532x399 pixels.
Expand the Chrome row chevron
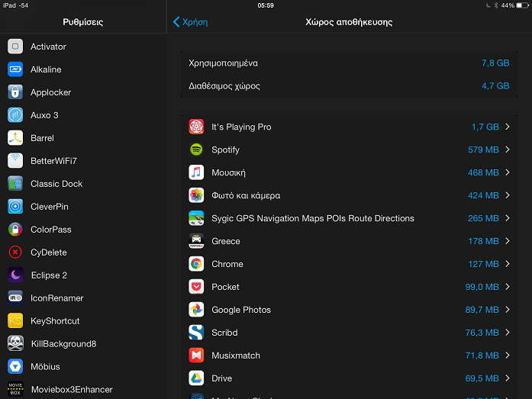click(508, 264)
